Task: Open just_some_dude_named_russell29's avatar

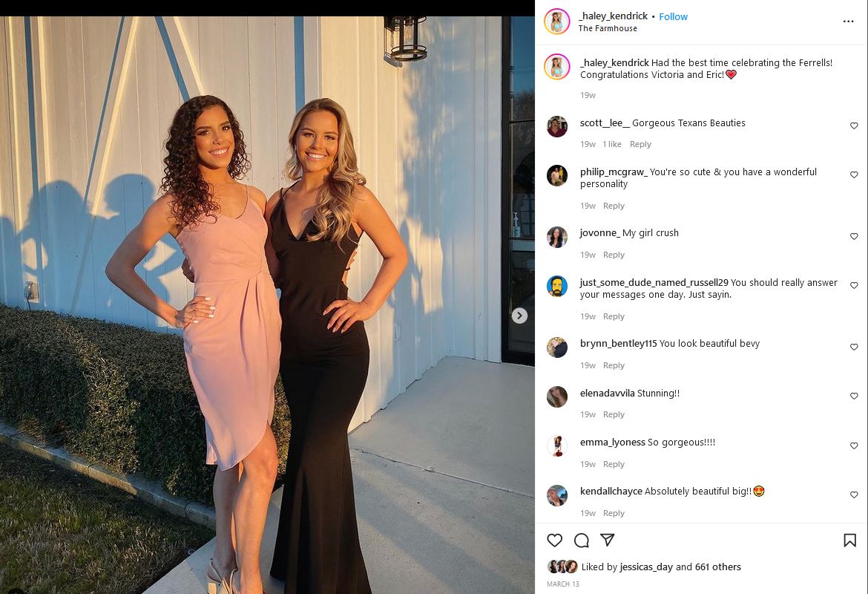Action: pos(557,286)
